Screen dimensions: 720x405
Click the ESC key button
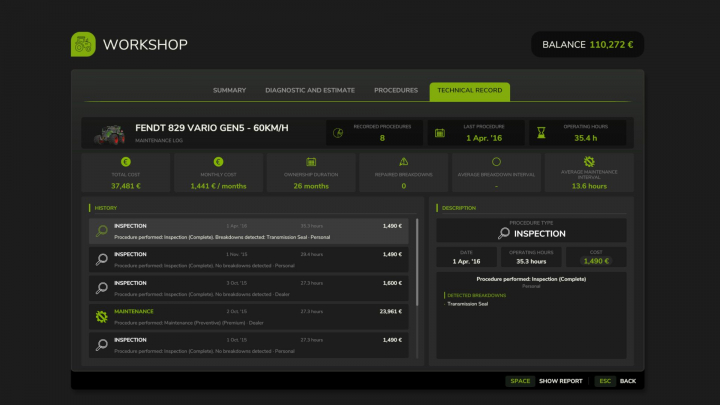point(605,381)
